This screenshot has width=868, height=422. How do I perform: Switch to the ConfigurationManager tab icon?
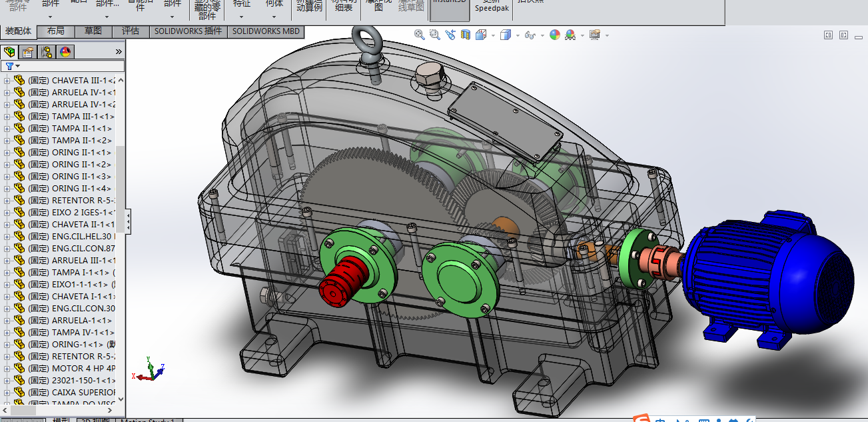tap(47, 52)
